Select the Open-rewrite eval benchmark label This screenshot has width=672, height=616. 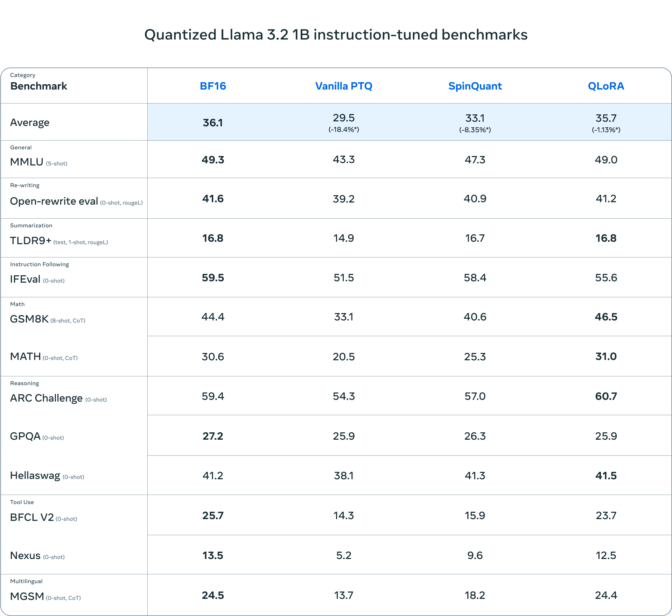54,201
